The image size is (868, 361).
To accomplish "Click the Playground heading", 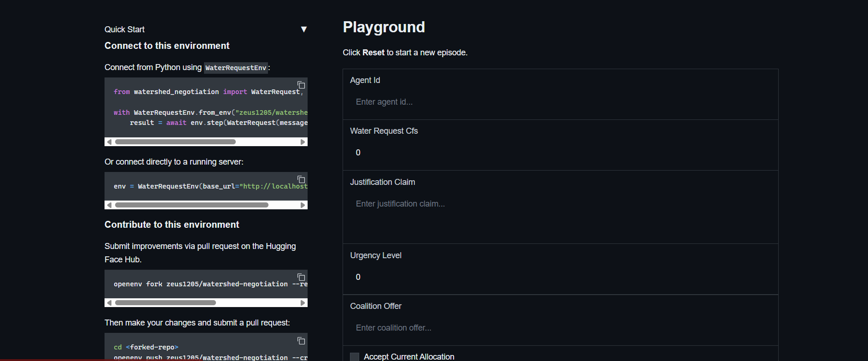I will click(384, 27).
